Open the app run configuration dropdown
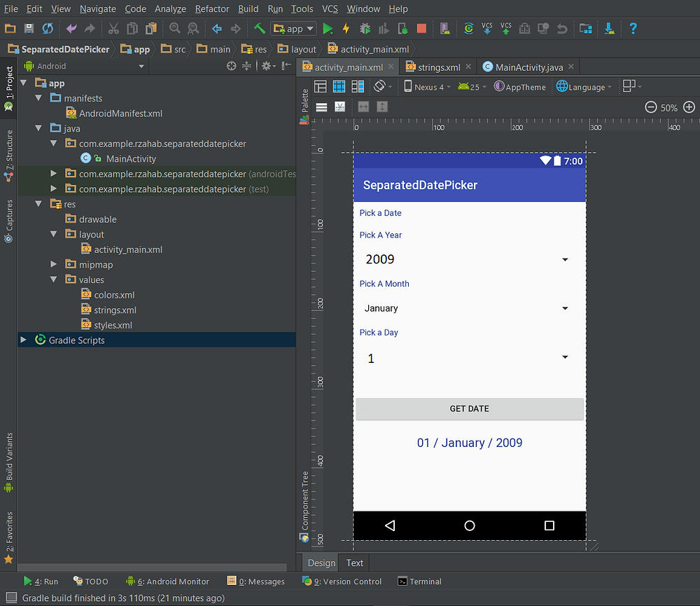 [x=293, y=29]
